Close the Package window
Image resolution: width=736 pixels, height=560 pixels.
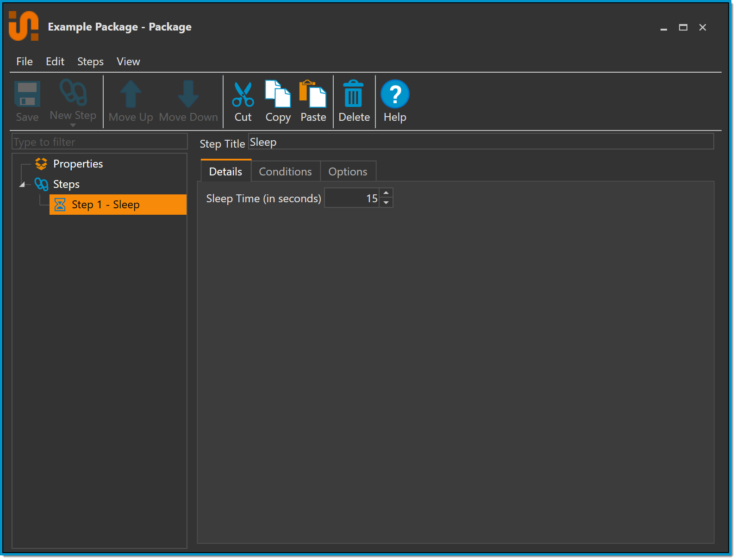coord(702,28)
